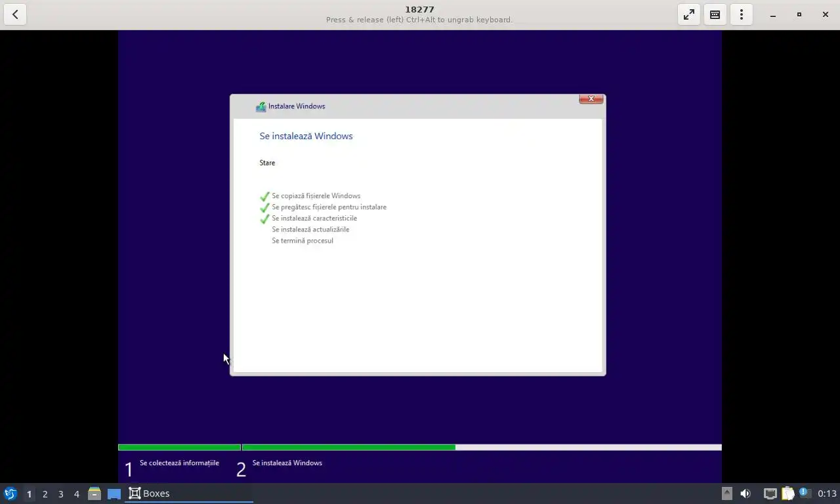
Task: Click 'Se pregătesc fișierele pentru instalare' step
Action: (329, 207)
